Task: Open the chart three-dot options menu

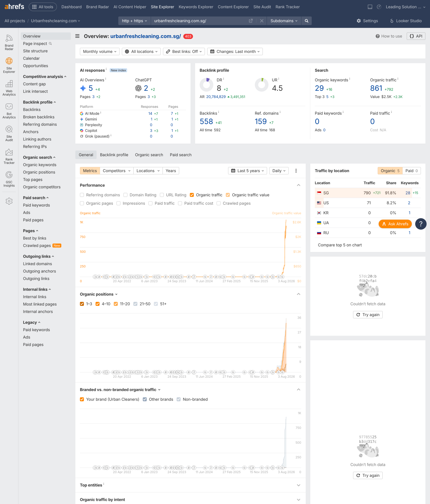Action: [296, 171]
